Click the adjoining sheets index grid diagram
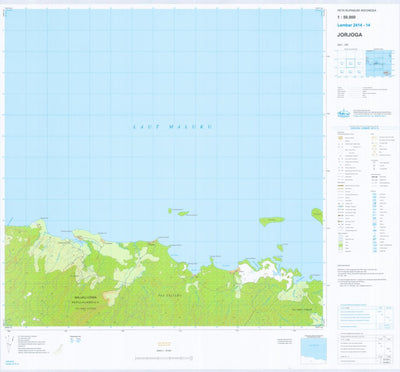400x372 pixels. 349,63
